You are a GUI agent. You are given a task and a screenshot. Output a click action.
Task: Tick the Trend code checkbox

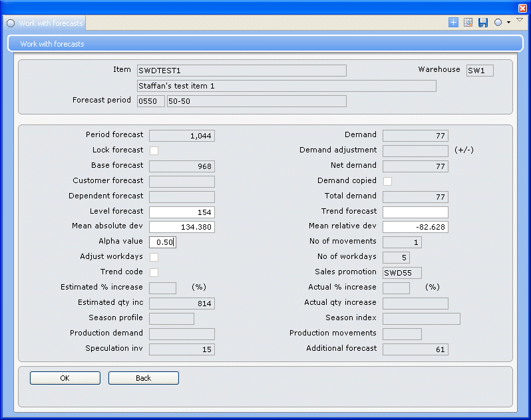(154, 272)
